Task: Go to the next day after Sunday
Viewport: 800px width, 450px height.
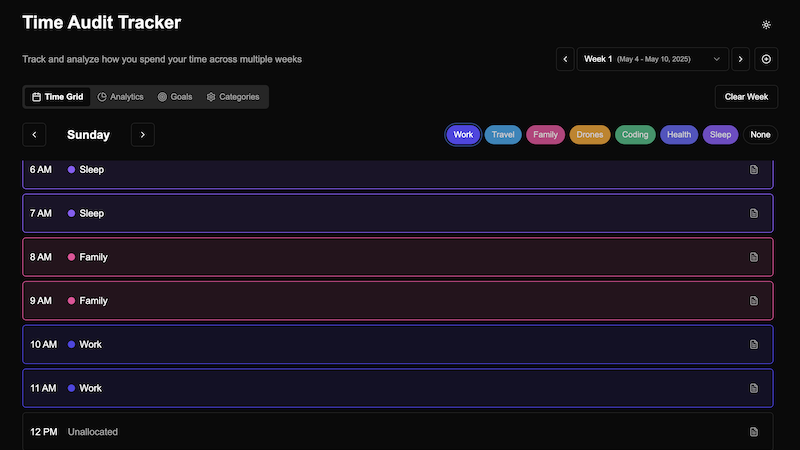Action: pyautogui.click(x=142, y=135)
